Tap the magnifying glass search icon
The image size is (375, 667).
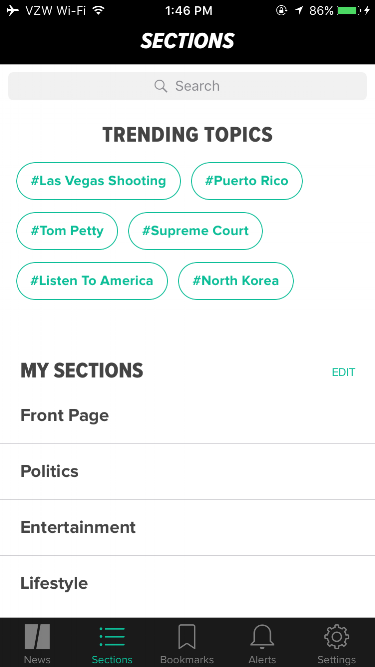click(161, 86)
